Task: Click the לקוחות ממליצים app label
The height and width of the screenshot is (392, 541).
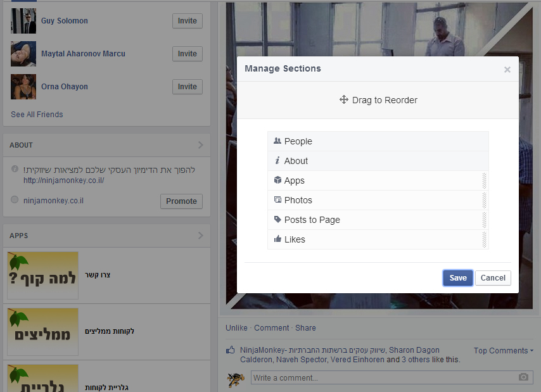Action: click(x=110, y=331)
